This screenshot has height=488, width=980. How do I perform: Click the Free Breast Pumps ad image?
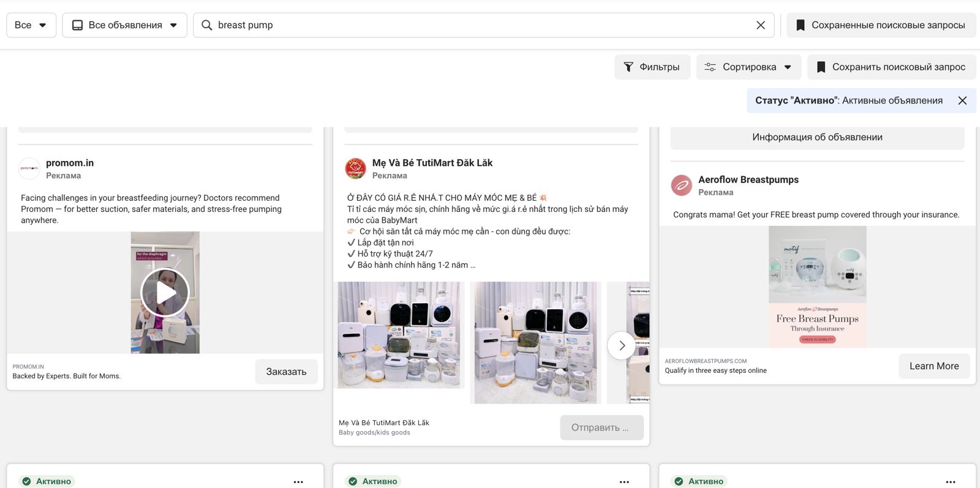point(817,287)
